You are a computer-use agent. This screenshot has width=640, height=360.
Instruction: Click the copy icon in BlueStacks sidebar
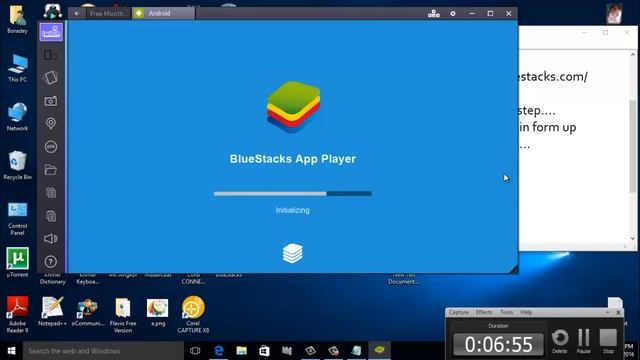click(51, 193)
